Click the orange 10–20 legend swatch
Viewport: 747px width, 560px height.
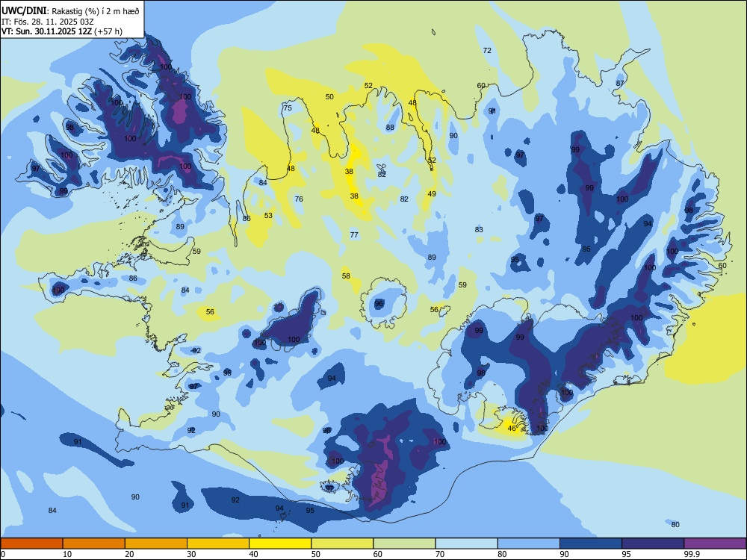94,544
